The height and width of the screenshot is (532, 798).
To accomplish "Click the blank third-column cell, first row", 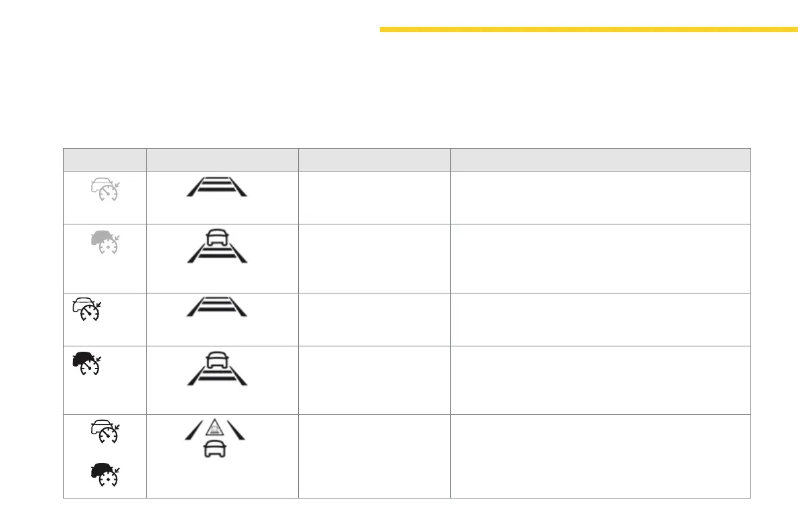I will (x=374, y=198).
